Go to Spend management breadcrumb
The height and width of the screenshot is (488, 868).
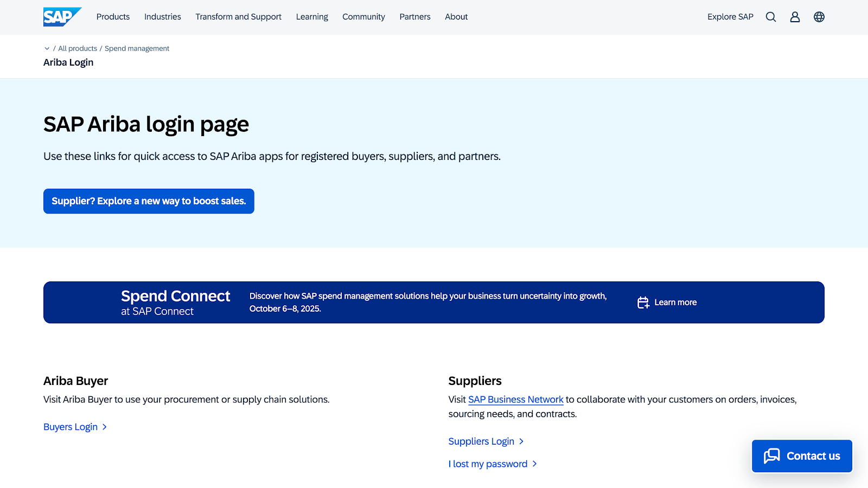[137, 48]
